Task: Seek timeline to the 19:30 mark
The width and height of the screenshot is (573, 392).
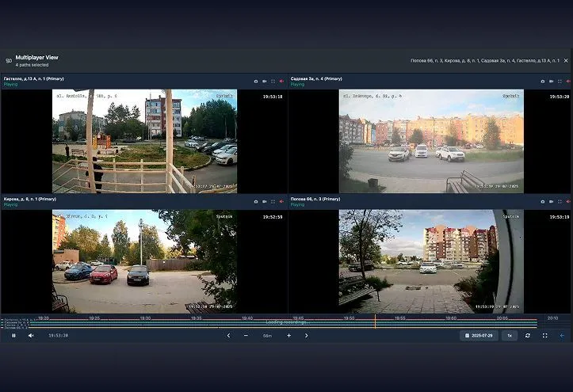Action: tap(145, 318)
